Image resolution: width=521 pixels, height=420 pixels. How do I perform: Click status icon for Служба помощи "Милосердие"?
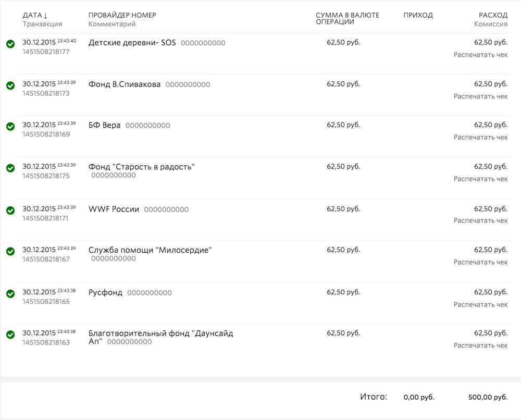click(x=10, y=252)
